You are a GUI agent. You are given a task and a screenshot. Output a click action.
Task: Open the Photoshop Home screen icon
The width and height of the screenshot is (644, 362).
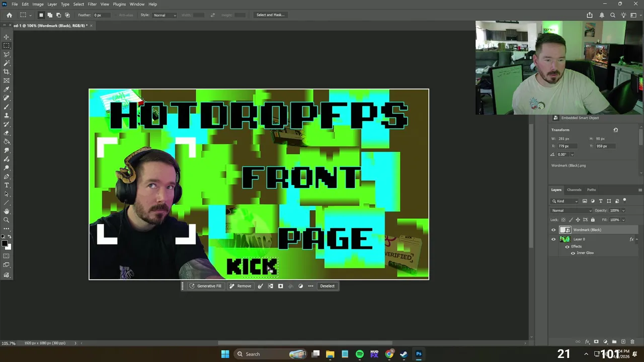click(9, 15)
